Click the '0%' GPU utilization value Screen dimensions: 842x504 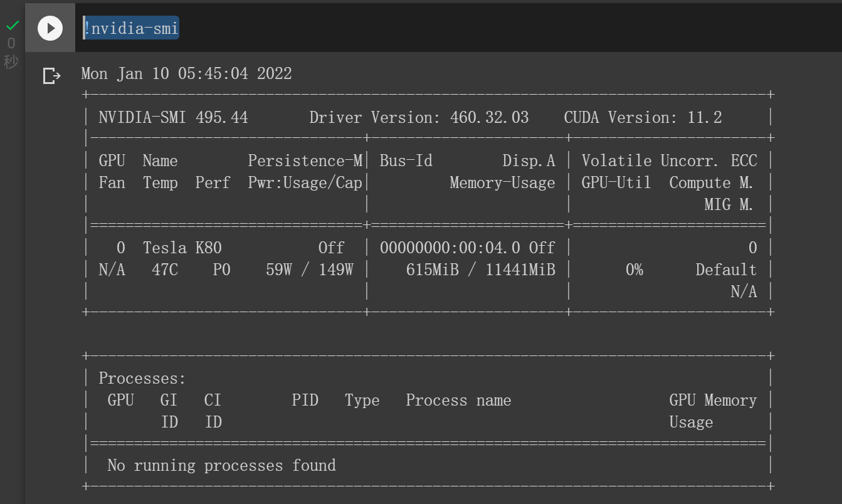point(634,270)
